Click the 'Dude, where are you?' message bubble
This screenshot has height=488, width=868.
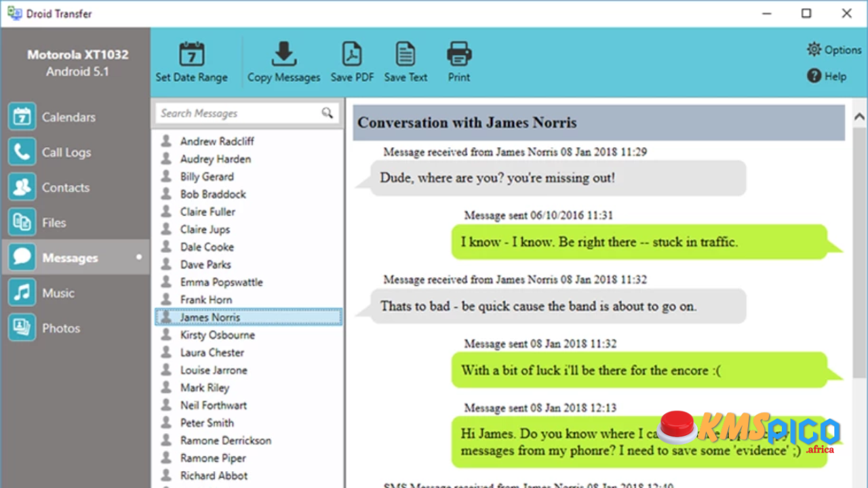click(557, 178)
